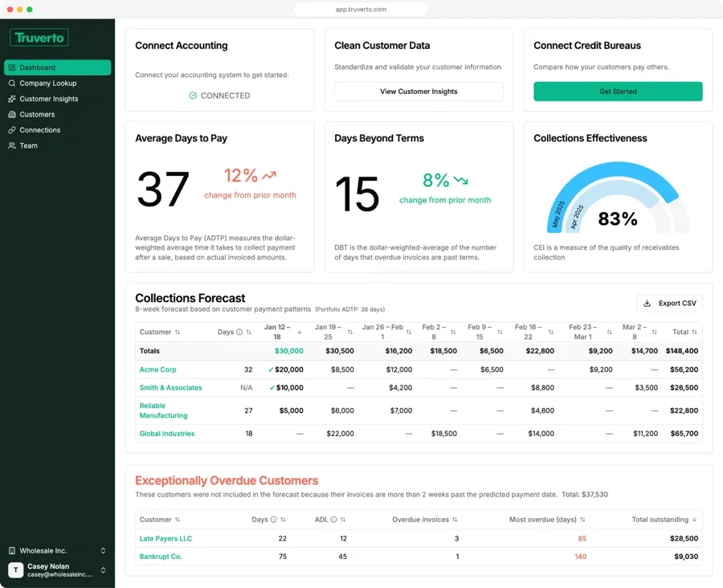
Task: Sort by Overdue invoices column
Action: (x=455, y=520)
